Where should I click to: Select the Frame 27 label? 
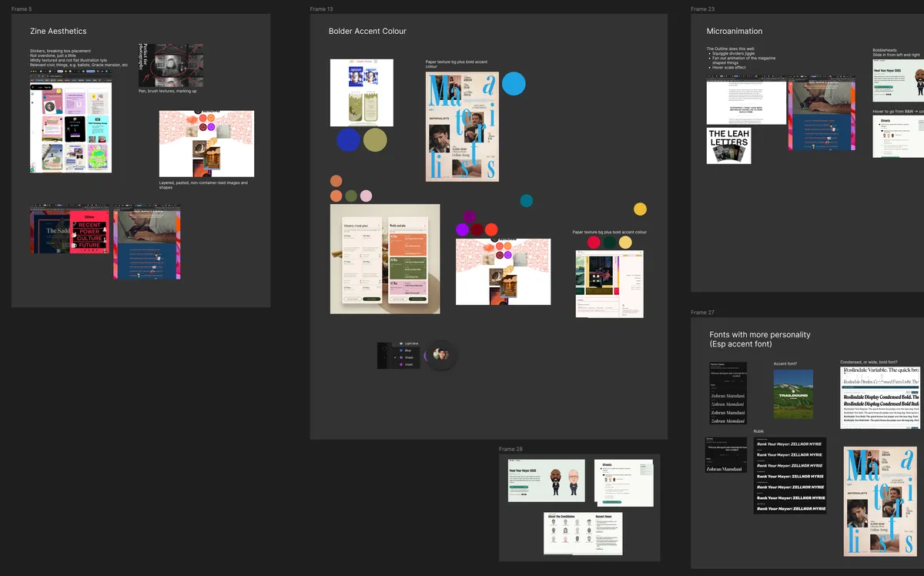(x=702, y=313)
